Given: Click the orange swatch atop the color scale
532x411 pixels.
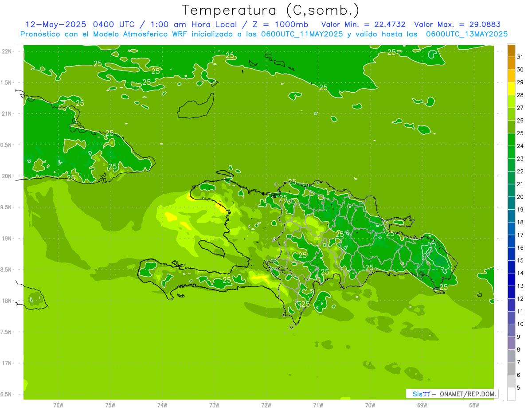Looking at the screenshot, I should point(511,51).
